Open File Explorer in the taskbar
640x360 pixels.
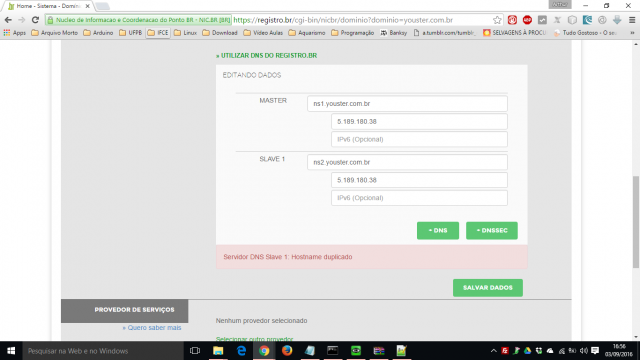[218, 351]
